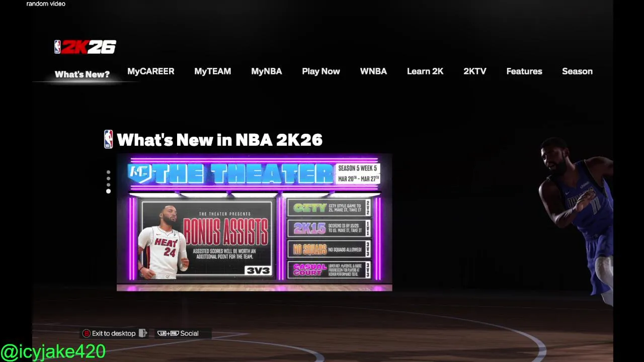Click the 3V3 label on Bonus Assists panel
Image resolution: width=644 pixels, height=362 pixels.
point(258,270)
